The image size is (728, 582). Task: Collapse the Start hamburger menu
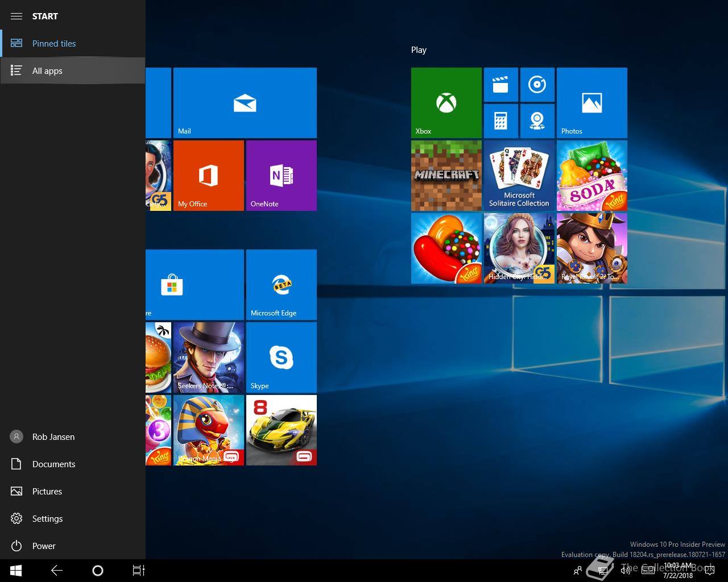16,16
